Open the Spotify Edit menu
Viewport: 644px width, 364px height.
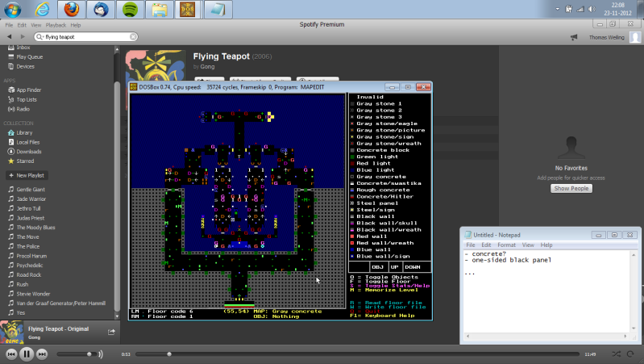coord(22,25)
